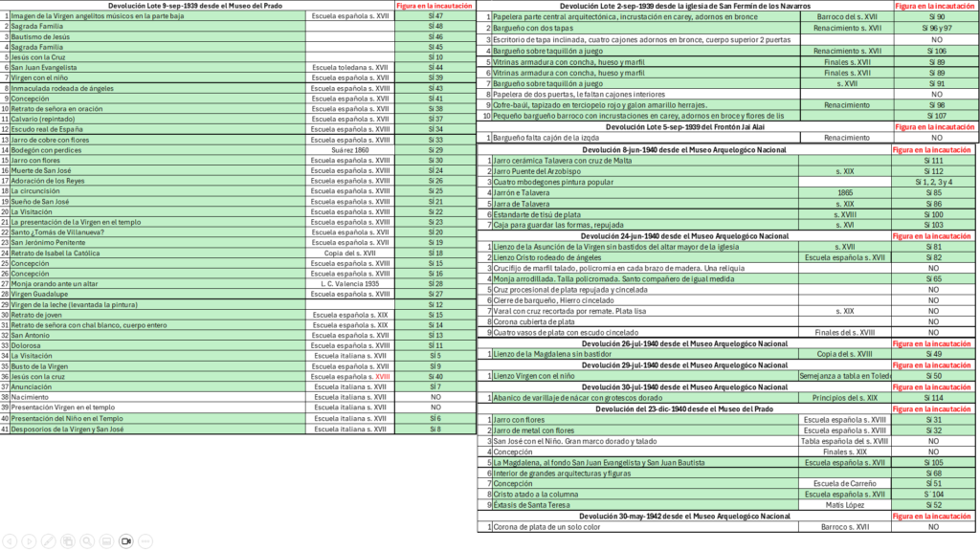Click the 'Matís López' cell
The width and height of the screenshot is (980, 551).
pos(845,505)
